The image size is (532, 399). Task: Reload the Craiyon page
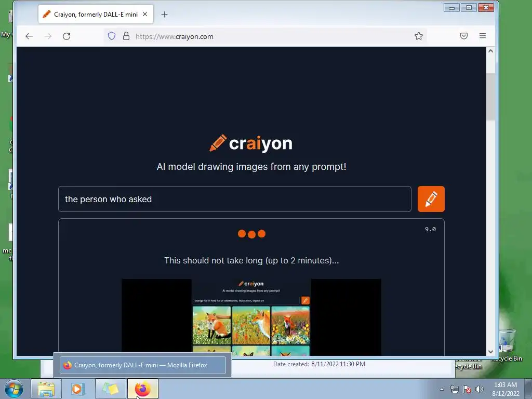pyautogui.click(x=66, y=36)
